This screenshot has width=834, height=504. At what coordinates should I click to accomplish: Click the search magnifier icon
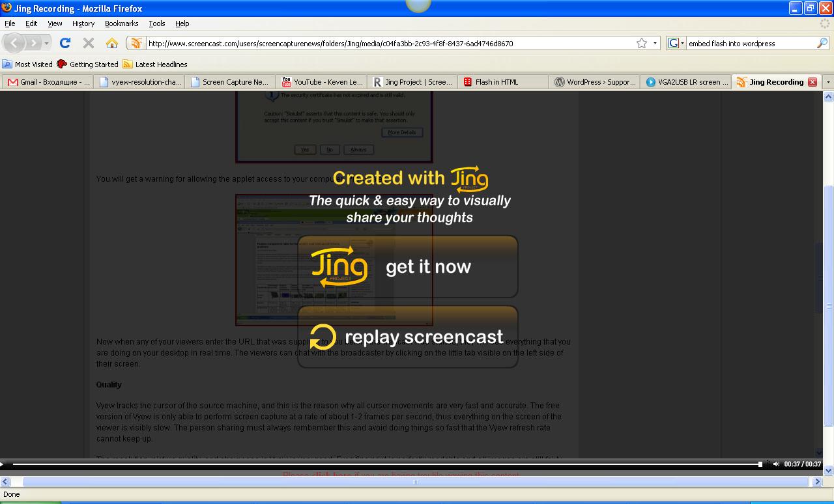click(x=822, y=43)
